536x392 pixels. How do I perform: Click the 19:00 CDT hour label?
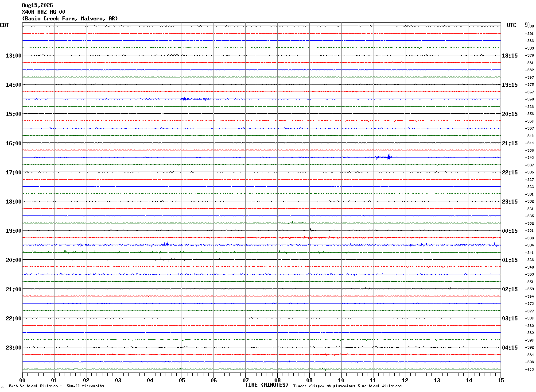click(13, 231)
